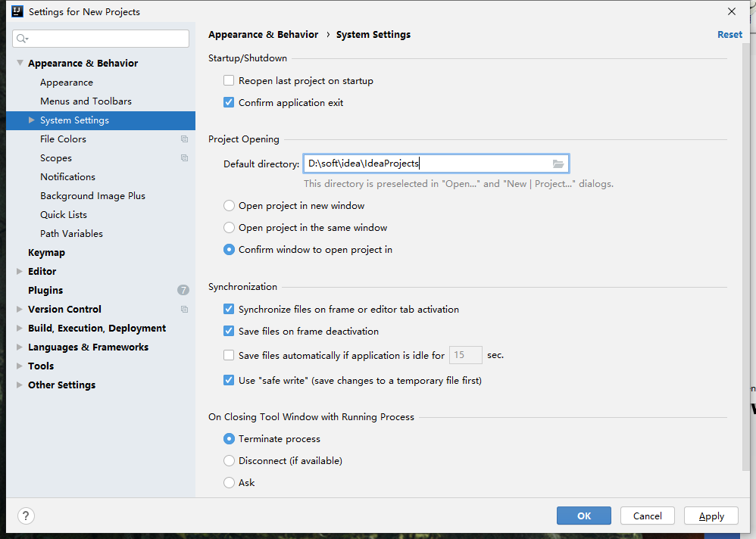Image resolution: width=756 pixels, height=539 pixels.
Task: Enable Reopen last project on startup
Action: point(229,81)
